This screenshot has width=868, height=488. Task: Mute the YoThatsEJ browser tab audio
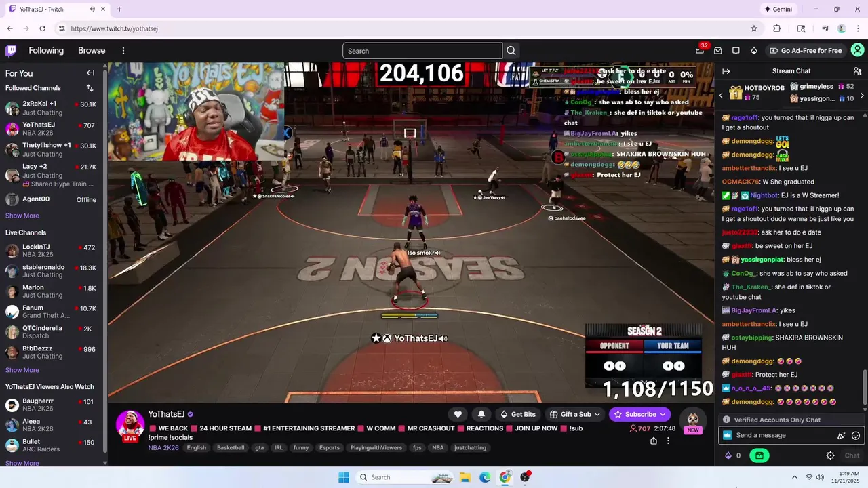[92, 9]
